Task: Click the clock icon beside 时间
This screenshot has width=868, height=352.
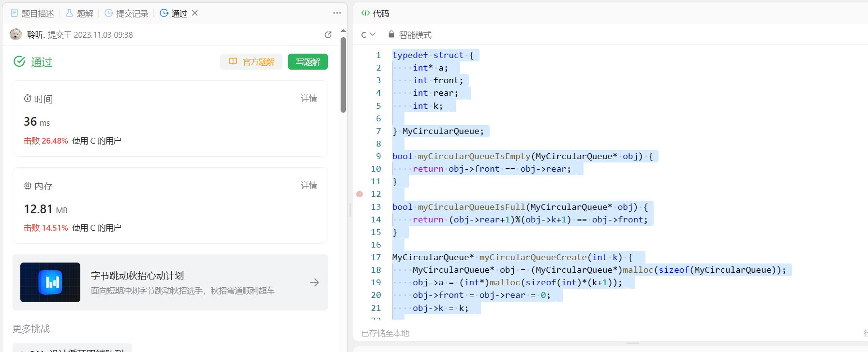Action: pyautogui.click(x=28, y=99)
